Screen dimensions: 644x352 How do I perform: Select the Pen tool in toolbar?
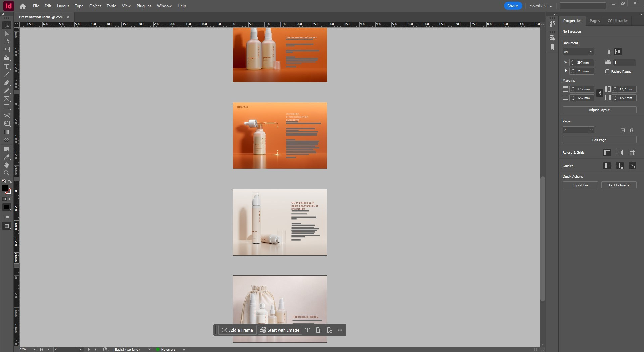pos(6,83)
